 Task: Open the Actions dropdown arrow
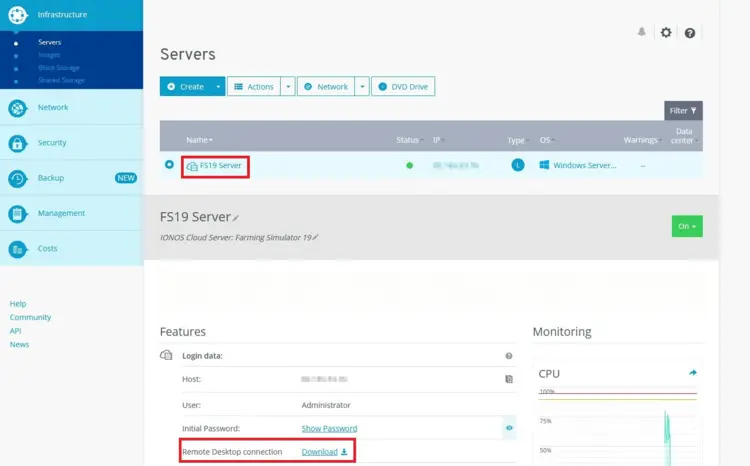(288, 87)
